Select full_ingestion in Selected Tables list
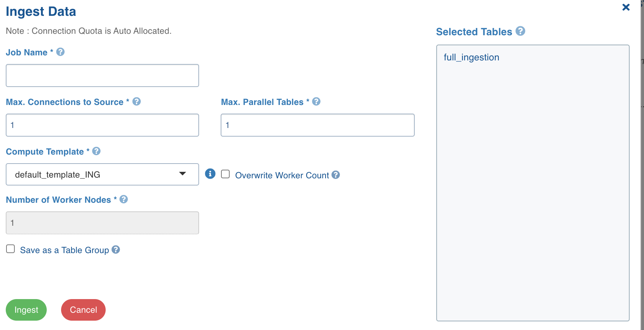Screen dimensions: 644x330 (x=471, y=58)
